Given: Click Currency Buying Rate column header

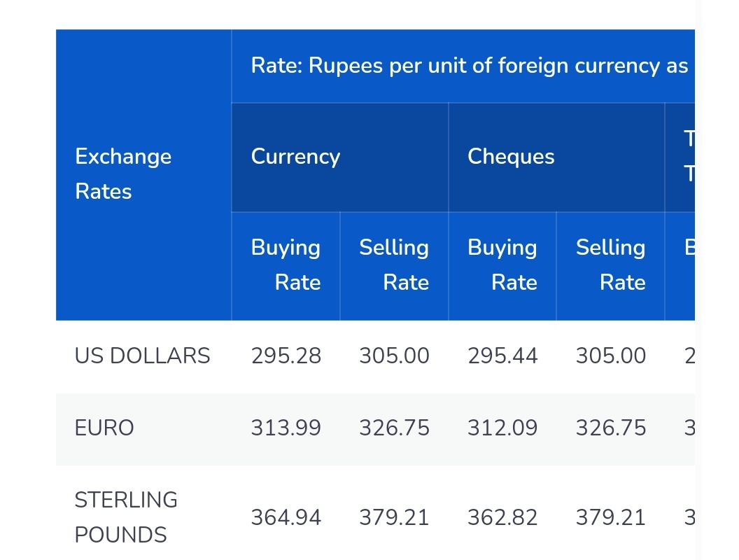Looking at the screenshot, I should (286, 266).
